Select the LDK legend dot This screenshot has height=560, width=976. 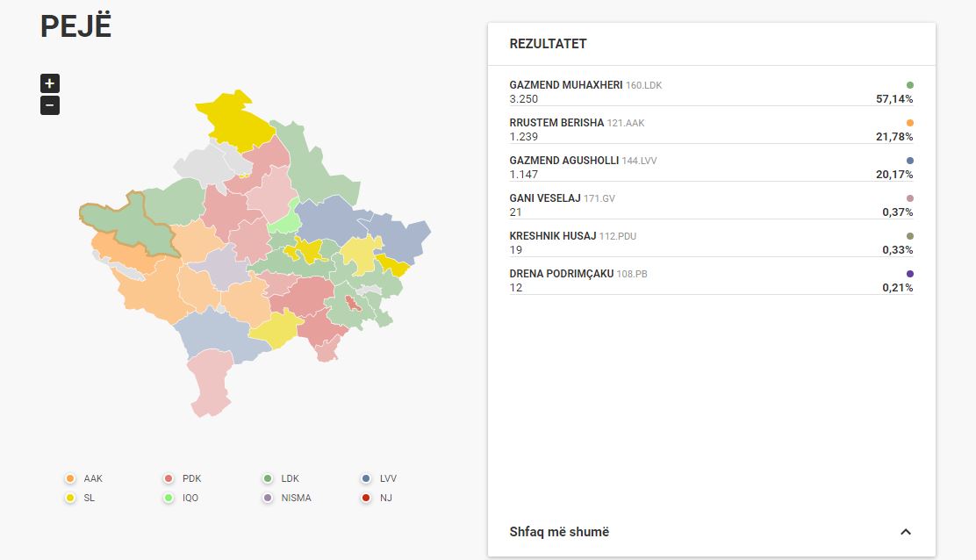(x=267, y=478)
